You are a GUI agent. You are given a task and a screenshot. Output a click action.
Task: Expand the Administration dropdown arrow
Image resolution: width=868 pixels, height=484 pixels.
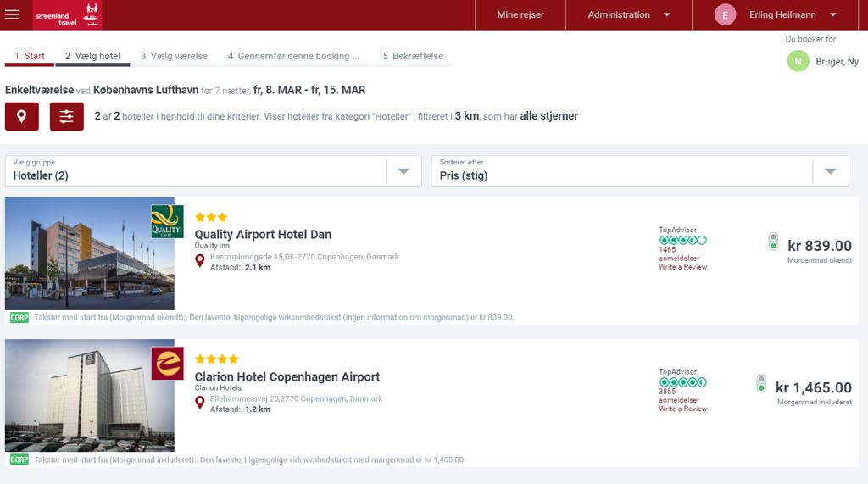pos(667,15)
